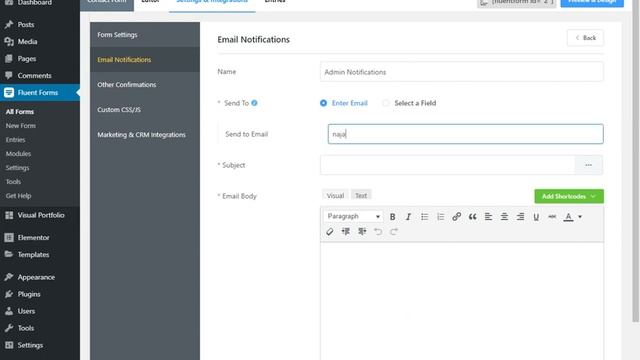
Task: Align text left in editor
Action: tap(488, 217)
